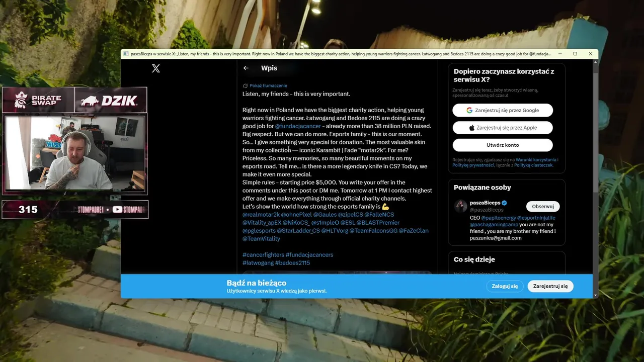Click Zarejestruj się in the blue banner
This screenshot has width=644, height=362.
click(550, 286)
